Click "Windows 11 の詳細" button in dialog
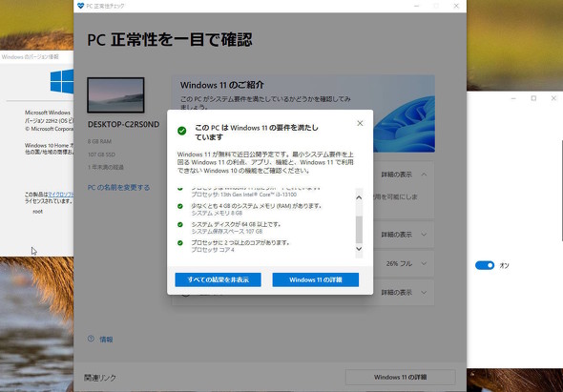The width and height of the screenshot is (563, 392). coord(316,279)
